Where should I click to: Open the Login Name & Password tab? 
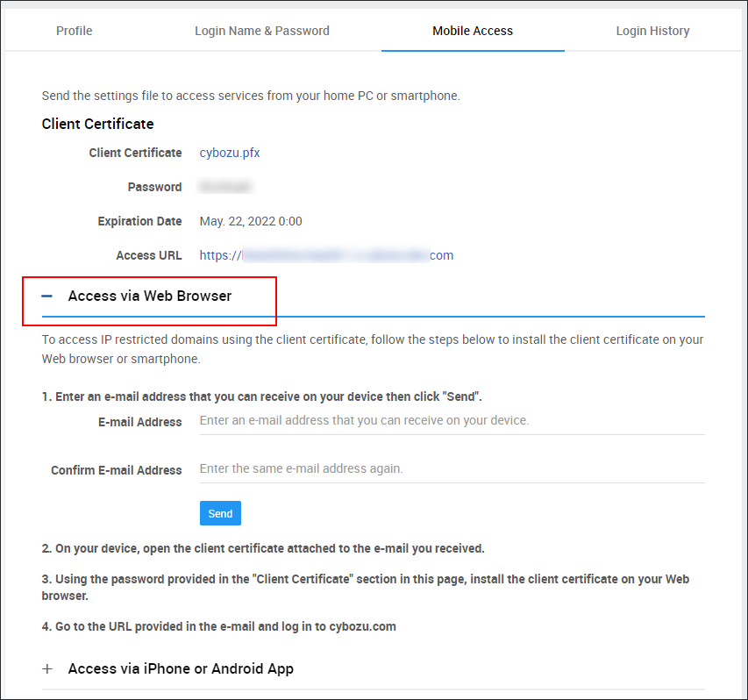click(261, 31)
